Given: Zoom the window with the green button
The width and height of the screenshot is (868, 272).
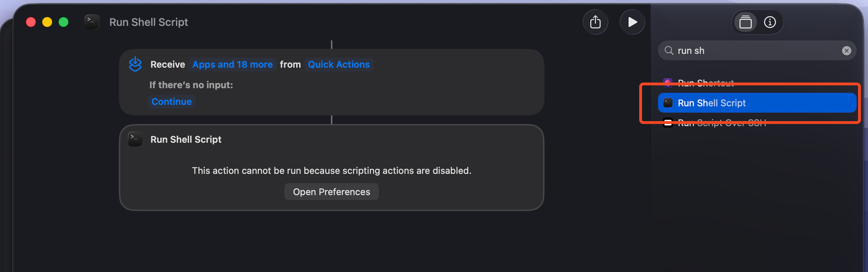Looking at the screenshot, I should (64, 22).
